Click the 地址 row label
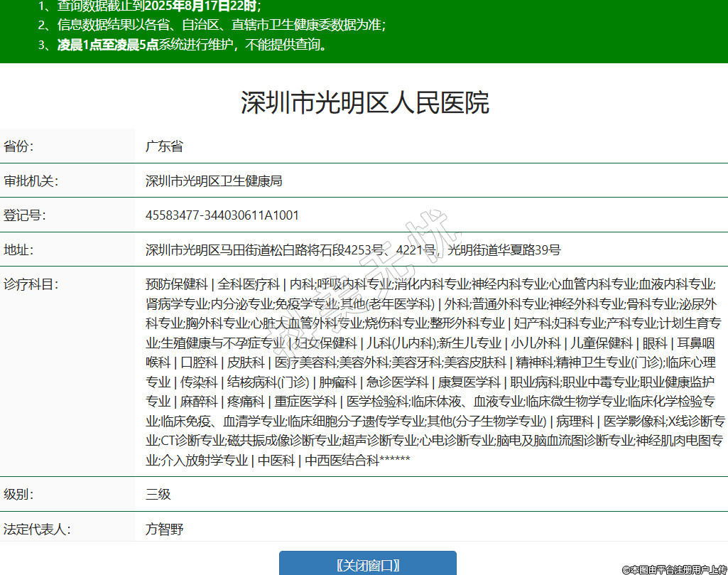 point(19,250)
